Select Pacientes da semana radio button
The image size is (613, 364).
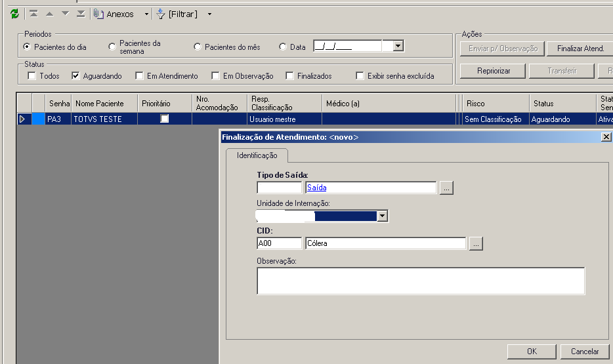click(112, 47)
